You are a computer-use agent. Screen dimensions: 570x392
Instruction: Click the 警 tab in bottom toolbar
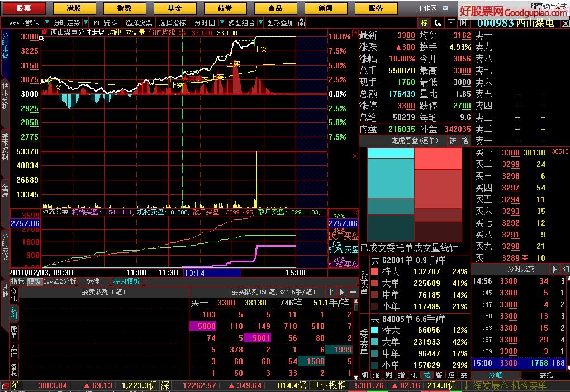point(439,375)
